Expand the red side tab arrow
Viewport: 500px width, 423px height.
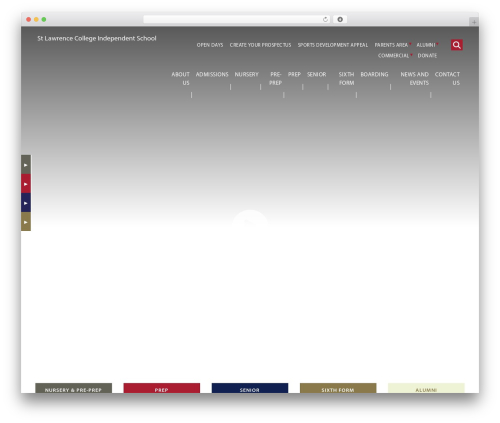pos(26,184)
